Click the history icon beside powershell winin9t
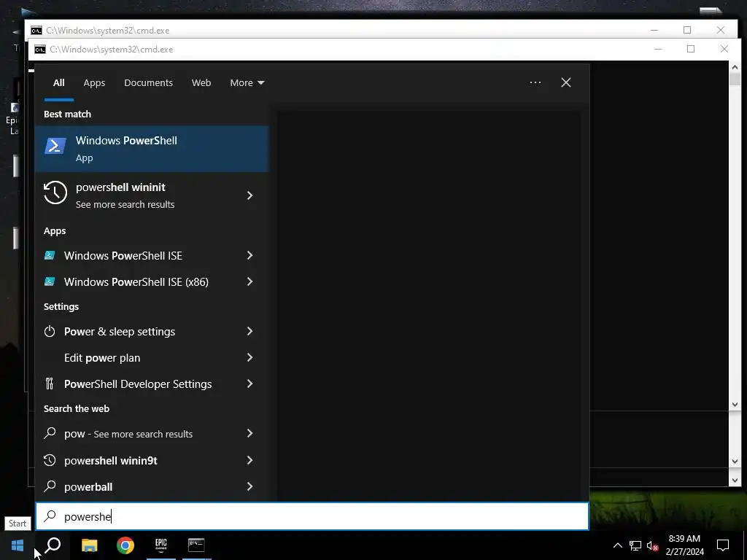The height and width of the screenshot is (560, 747). pyautogui.click(x=50, y=460)
